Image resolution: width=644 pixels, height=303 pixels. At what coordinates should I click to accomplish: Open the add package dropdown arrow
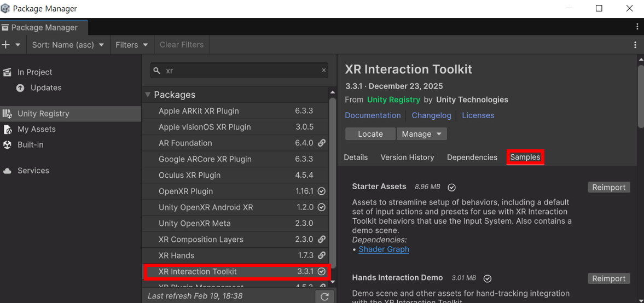(18, 45)
